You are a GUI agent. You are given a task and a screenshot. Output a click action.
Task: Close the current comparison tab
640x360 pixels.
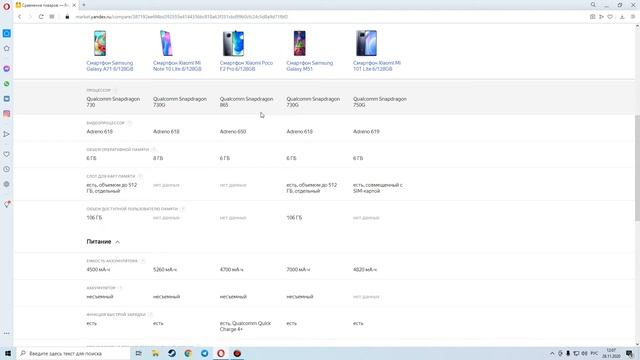[x=74, y=5]
